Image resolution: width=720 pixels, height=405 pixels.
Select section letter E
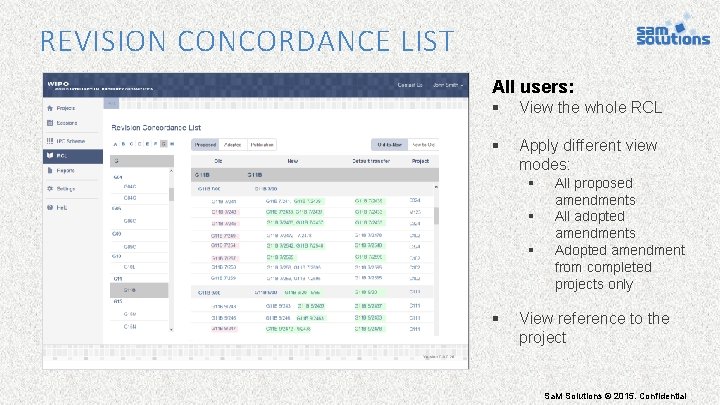pos(147,144)
